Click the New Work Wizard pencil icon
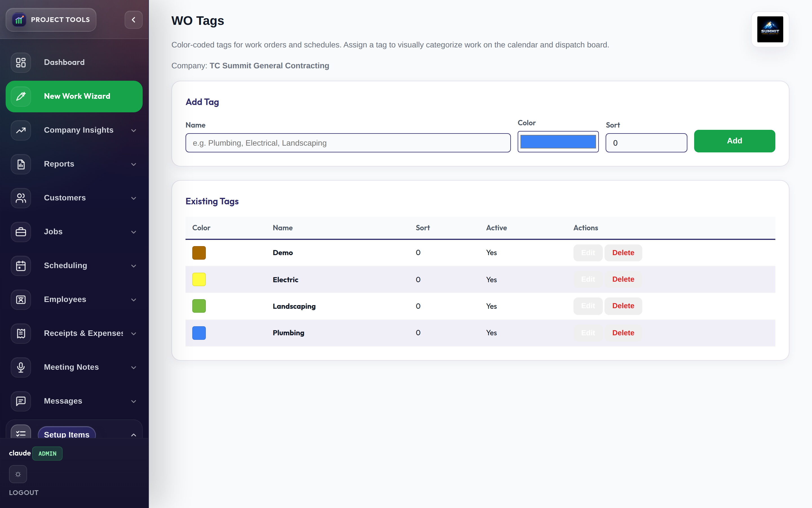812x508 pixels. [21, 97]
